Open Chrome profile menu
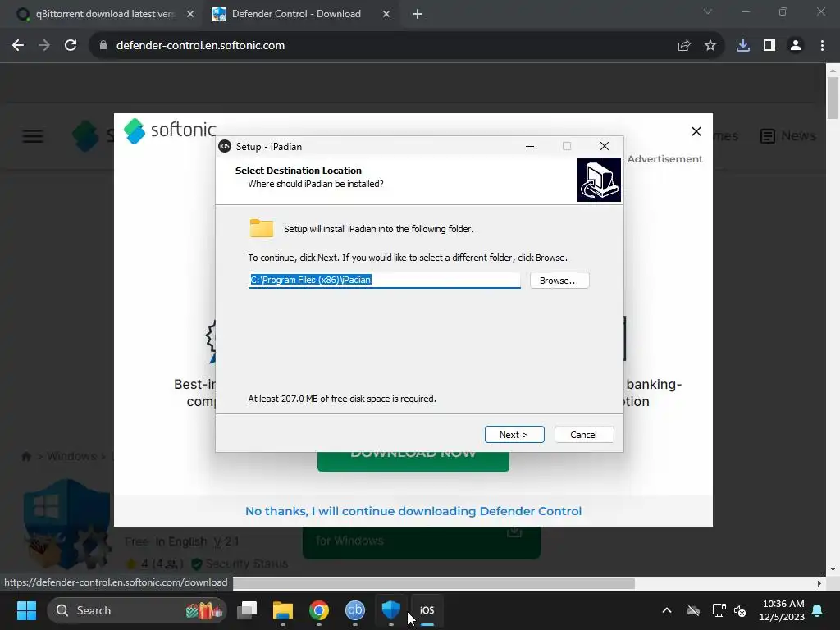The image size is (840, 630). point(796,46)
